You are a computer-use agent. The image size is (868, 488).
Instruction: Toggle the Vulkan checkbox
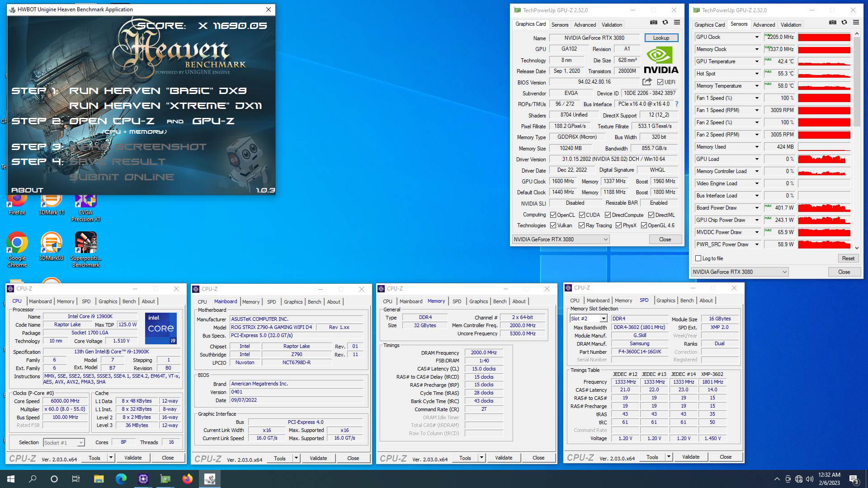(553, 225)
